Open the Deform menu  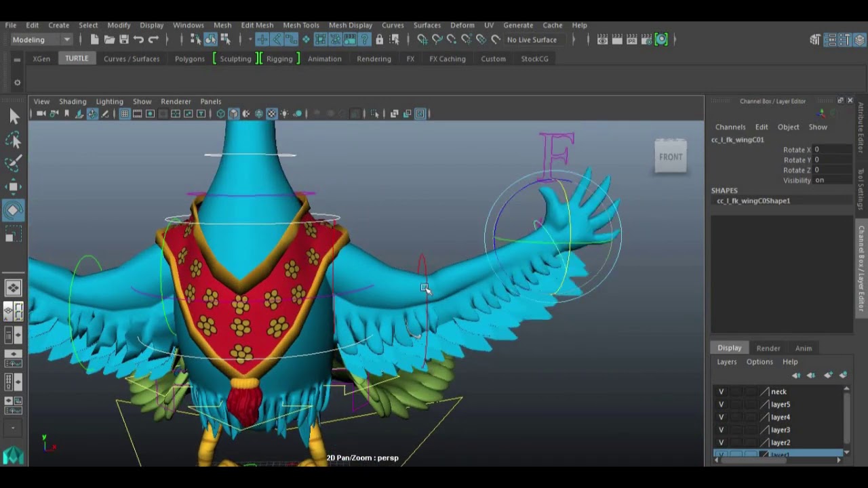click(462, 25)
